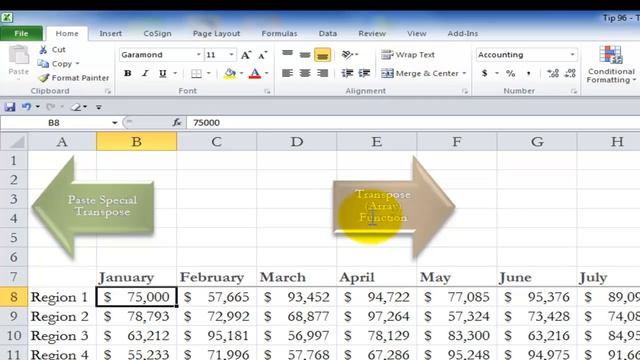Screen dimensions: 640x360
Task: Apply yellow fill color bucket
Action: (230, 73)
